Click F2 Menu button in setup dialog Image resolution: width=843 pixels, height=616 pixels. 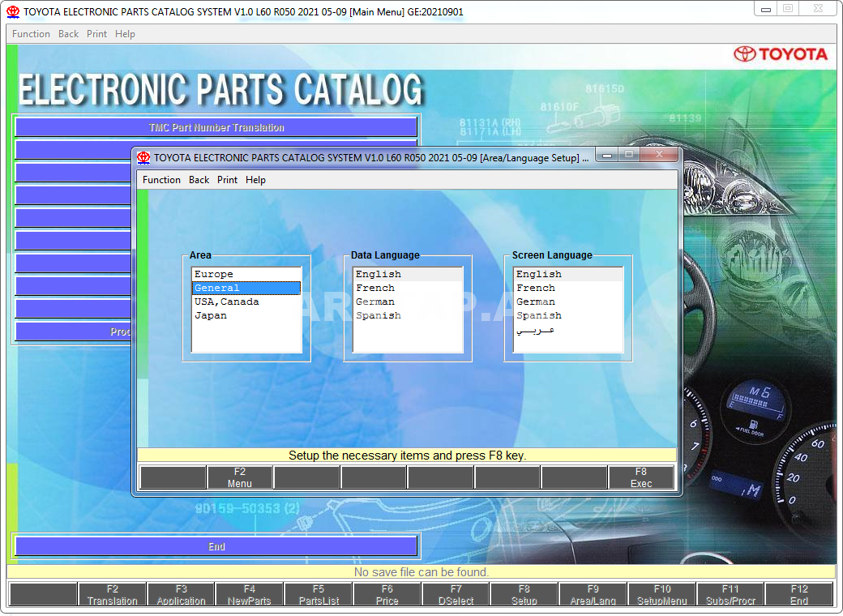pyautogui.click(x=239, y=477)
